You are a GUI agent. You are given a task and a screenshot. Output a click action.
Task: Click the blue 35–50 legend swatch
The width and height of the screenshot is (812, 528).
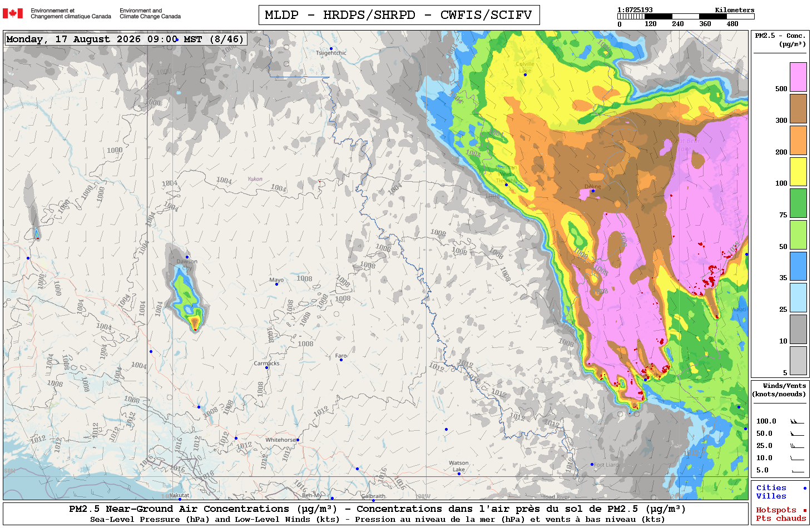pos(798,266)
